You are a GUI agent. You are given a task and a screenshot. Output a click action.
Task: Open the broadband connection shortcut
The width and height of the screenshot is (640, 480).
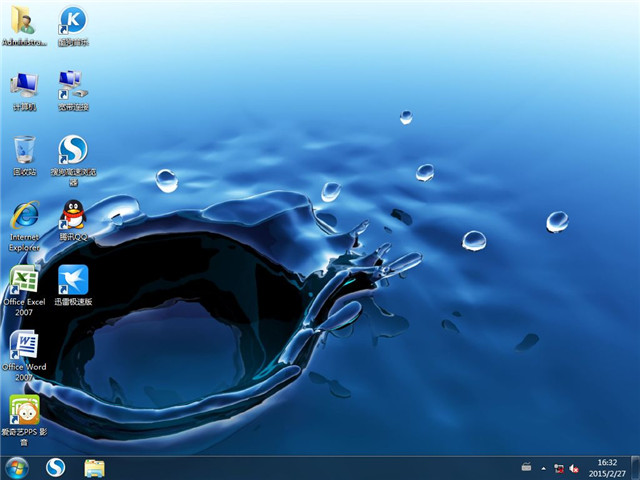click(x=72, y=86)
